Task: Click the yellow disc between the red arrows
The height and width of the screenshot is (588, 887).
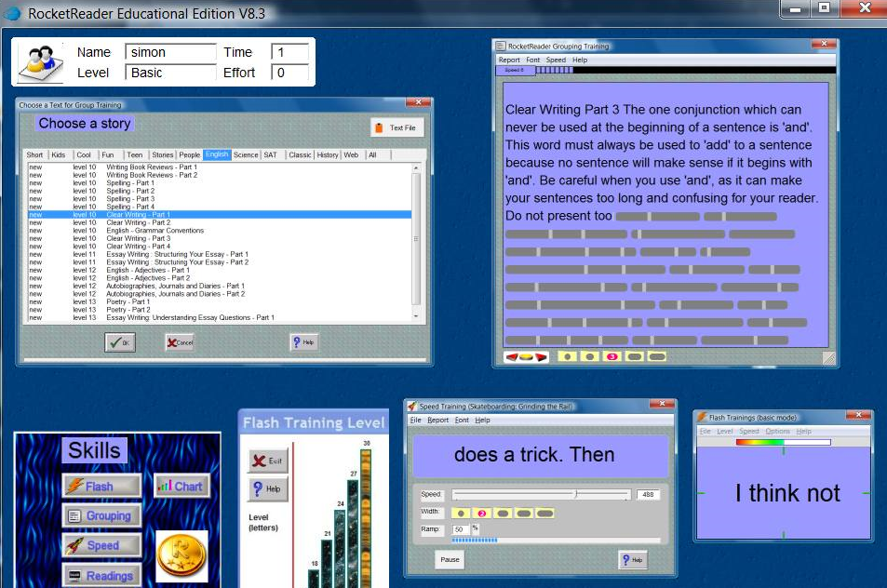Action: coord(526,356)
